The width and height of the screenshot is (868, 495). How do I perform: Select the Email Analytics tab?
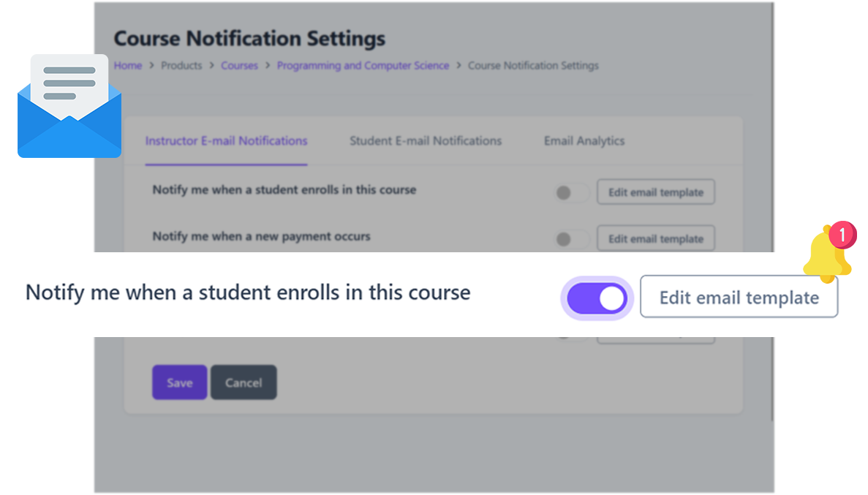(x=584, y=141)
